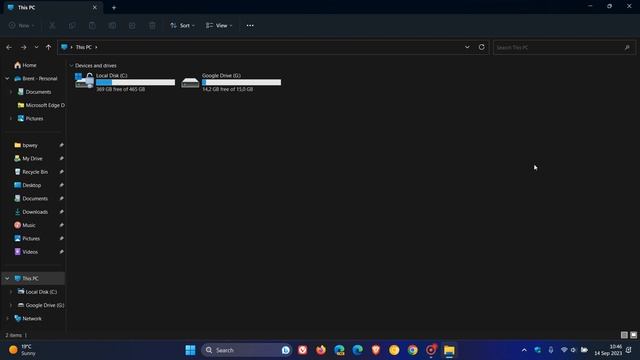Viewport: 640px width, 360px height.
Task: Switch to details view in the status bar
Action: [x=624, y=335]
